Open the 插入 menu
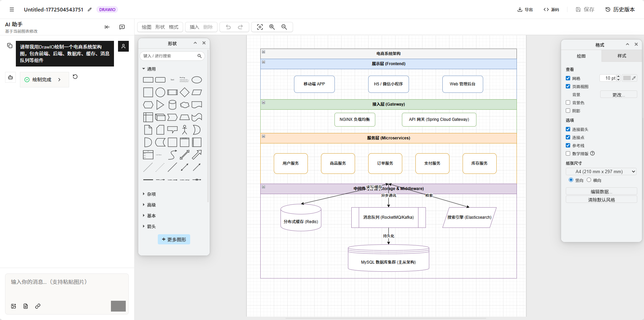644x320 pixels. pos(194,27)
